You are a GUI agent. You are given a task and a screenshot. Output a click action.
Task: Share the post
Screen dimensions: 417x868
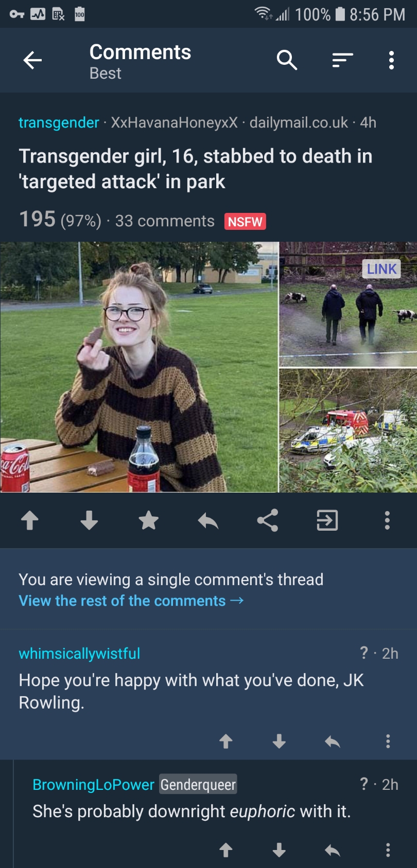pos(268,520)
